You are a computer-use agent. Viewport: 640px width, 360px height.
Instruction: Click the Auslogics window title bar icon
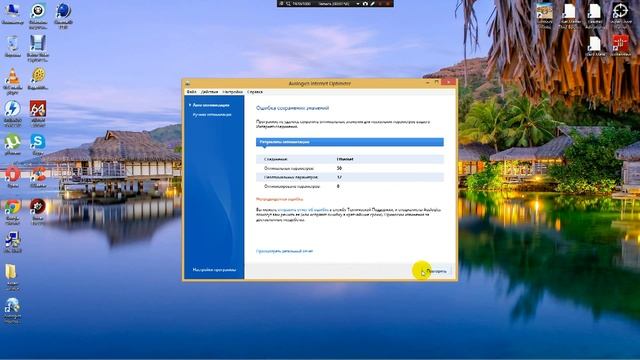188,83
